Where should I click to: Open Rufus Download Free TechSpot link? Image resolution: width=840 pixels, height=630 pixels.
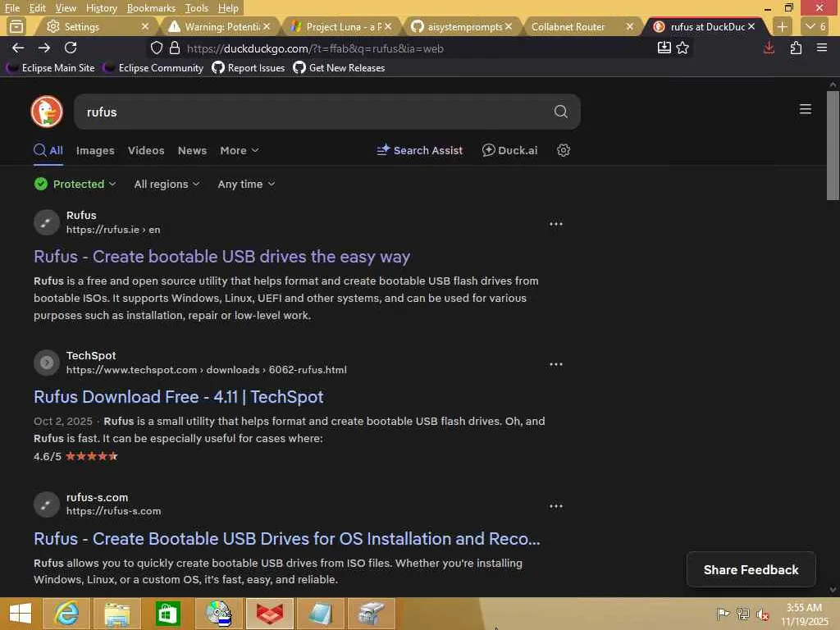[x=178, y=397]
